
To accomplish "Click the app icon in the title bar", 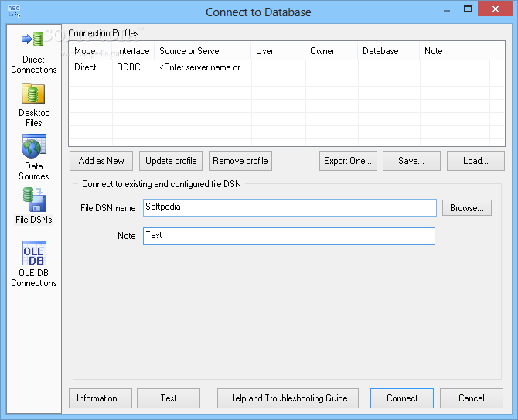I will pos(14,12).
